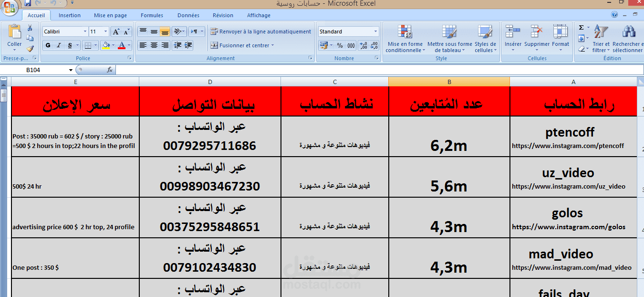Toggle italic formatting
The width and height of the screenshot is (644, 297).
(59, 45)
